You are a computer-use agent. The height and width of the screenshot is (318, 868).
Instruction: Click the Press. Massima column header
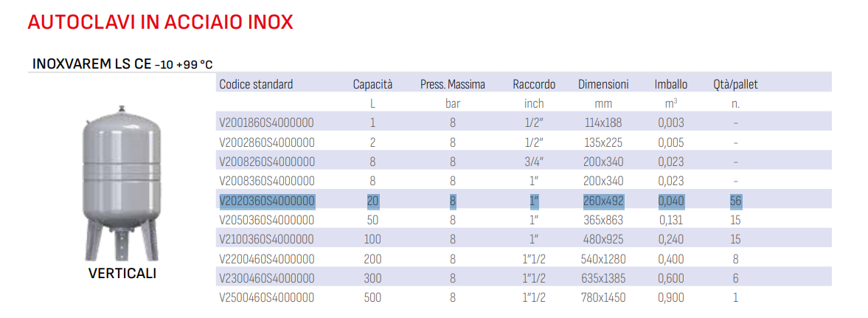point(453,85)
